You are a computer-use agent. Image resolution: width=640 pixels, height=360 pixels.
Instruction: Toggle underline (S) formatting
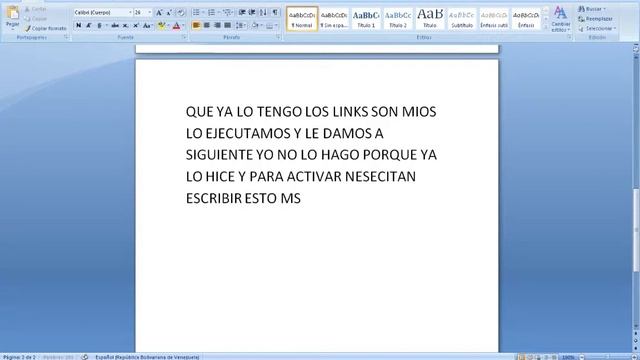(99, 26)
